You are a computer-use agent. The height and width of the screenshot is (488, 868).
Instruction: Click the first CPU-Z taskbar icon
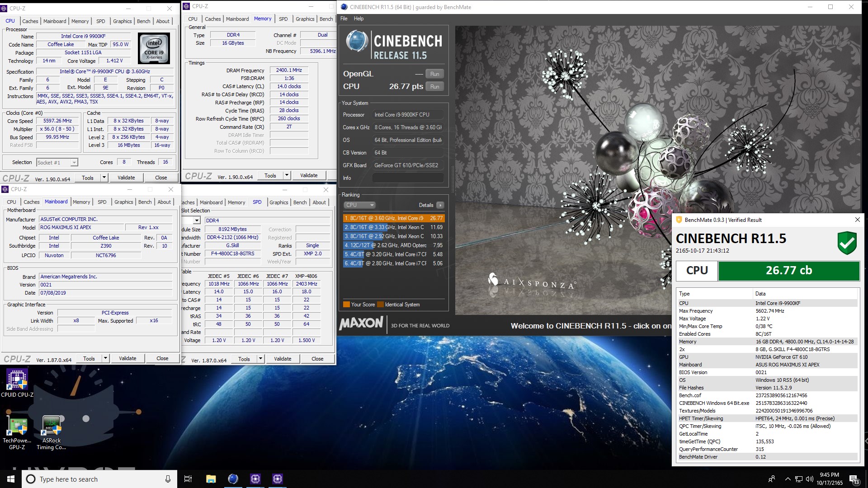(x=255, y=479)
